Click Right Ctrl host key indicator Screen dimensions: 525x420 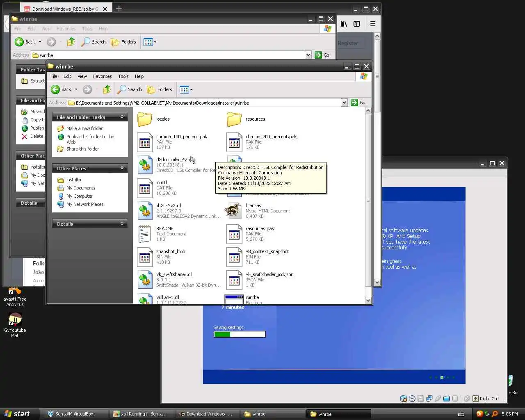486,399
